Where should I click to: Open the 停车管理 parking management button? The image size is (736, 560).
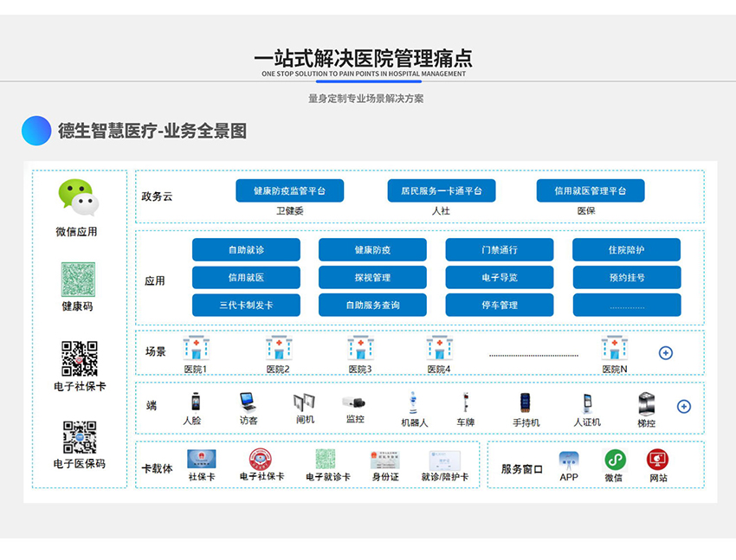500,305
